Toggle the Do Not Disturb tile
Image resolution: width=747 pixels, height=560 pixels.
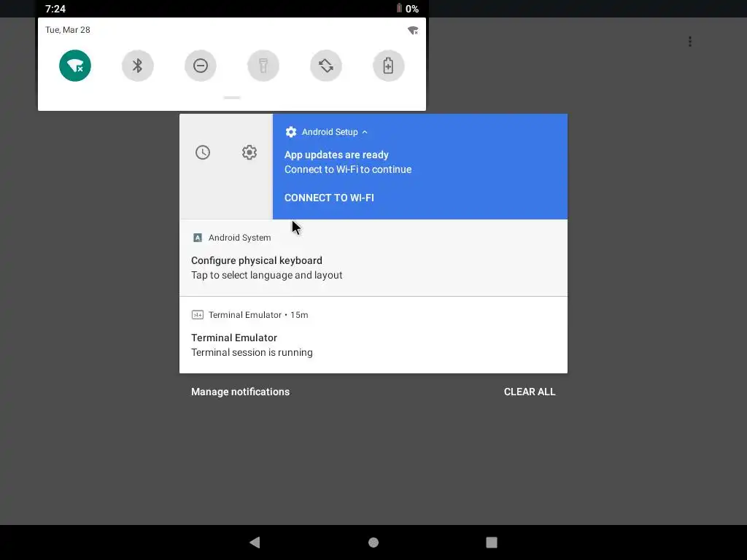(x=201, y=66)
